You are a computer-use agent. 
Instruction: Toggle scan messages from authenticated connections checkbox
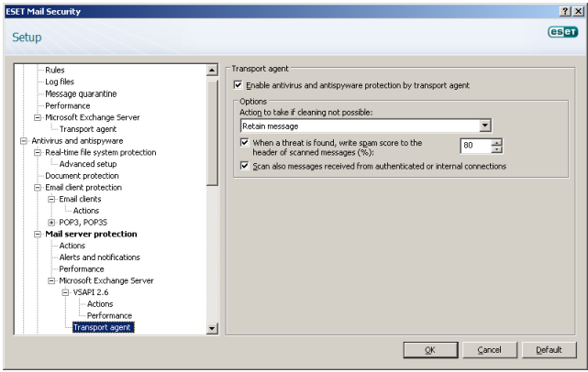[x=245, y=166]
